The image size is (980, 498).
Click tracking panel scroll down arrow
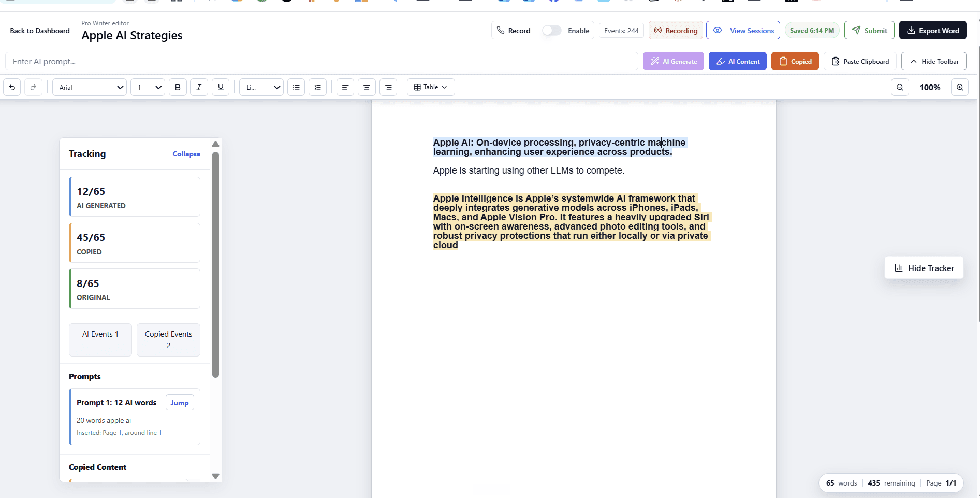(x=215, y=476)
